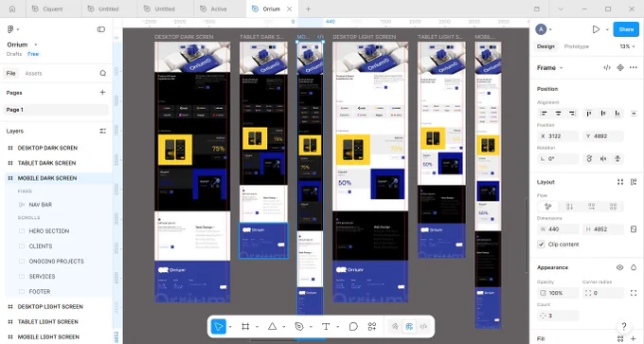This screenshot has width=644, height=344.
Task: Switch to Draw mode in toolbar
Action: pos(395,327)
